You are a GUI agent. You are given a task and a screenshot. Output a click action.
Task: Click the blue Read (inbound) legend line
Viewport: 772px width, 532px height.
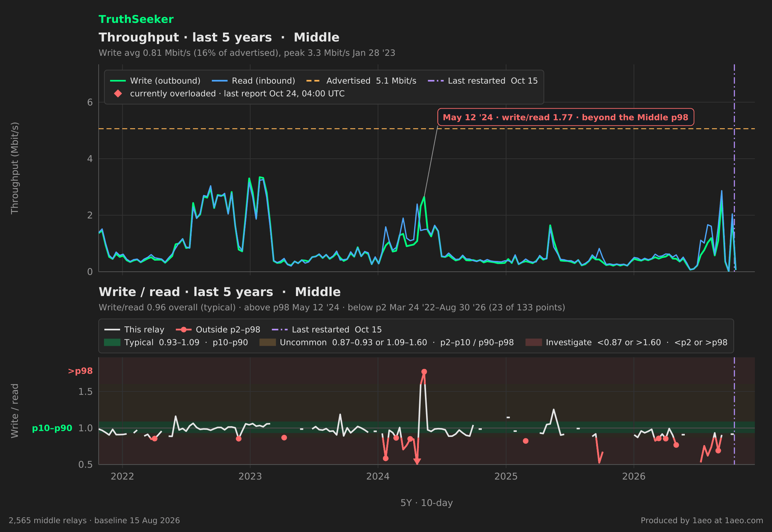[219, 81]
